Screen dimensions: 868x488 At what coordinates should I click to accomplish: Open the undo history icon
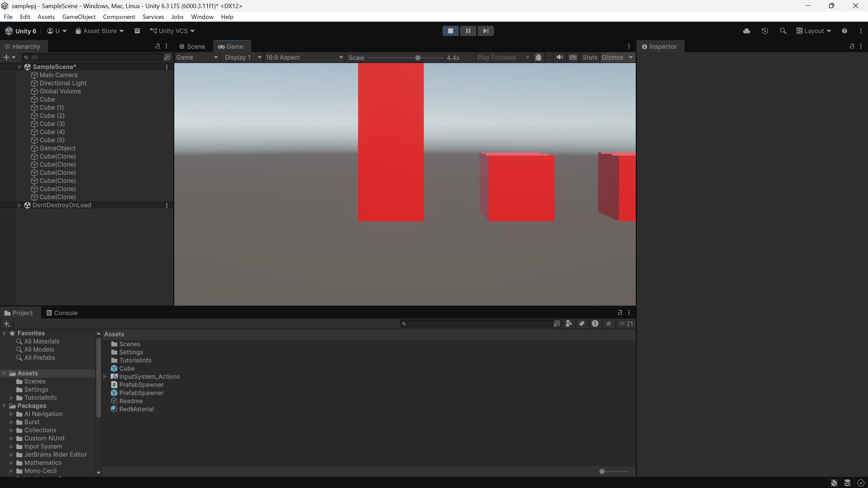[765, 31]
